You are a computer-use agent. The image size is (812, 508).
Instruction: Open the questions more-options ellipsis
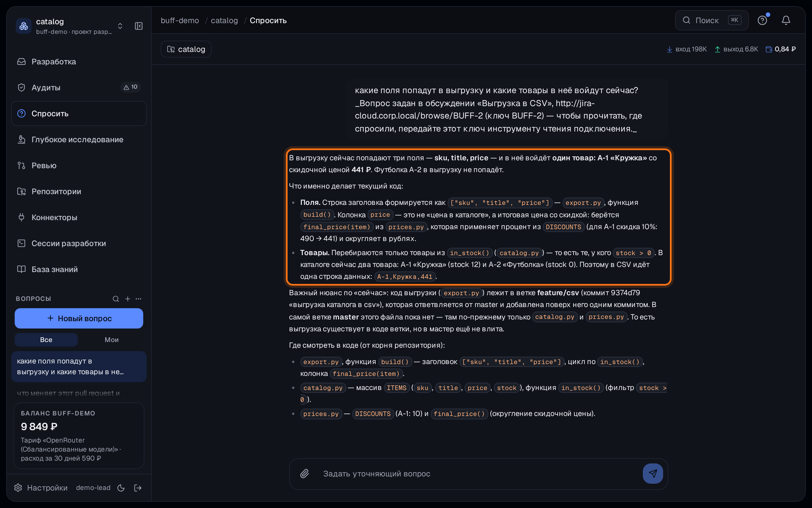click(x=139, y=299)
